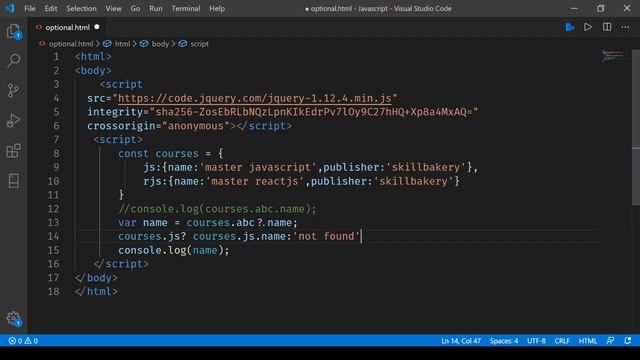Click the opening <html> tag on line 1
640x360 pixels.
coord(93,57)
